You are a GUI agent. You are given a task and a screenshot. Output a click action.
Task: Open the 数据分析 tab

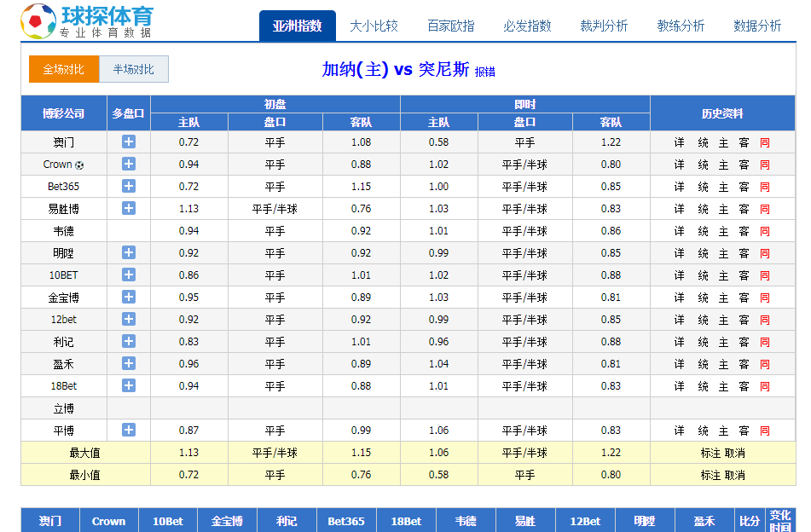point(757,26)
